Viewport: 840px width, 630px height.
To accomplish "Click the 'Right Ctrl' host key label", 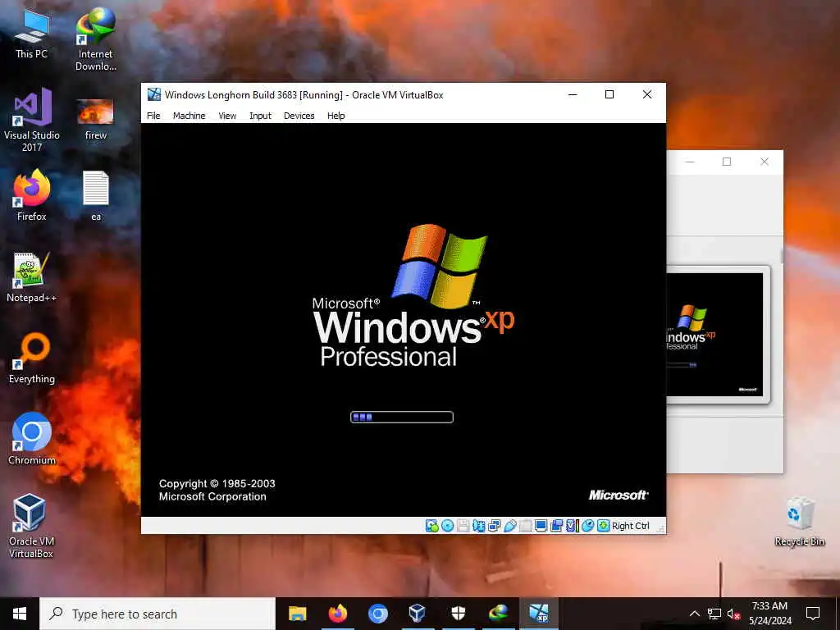I will (x=631, y=526).
